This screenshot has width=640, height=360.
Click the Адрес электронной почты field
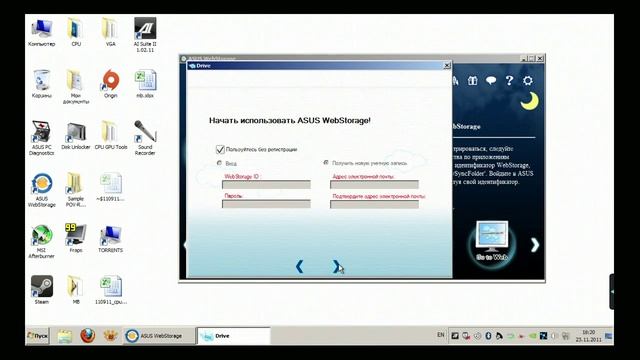(374, 184)
